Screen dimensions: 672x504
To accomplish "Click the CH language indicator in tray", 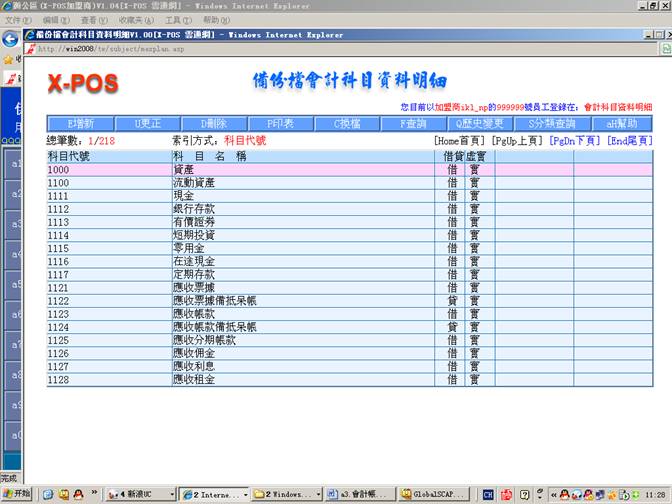I will (x=488, y=494).
